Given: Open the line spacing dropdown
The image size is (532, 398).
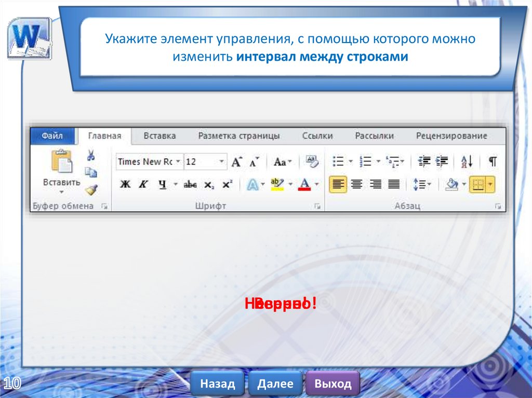Looking at the screenshot, I should pos(421,184).
